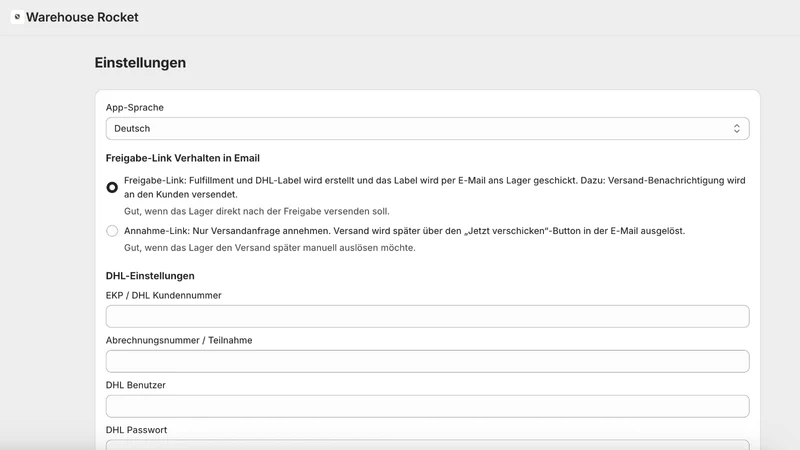800x450 pixels.
Task: Click hint text 'Gut, wenn das Lager den Versand später'
Action: point(270,248)
